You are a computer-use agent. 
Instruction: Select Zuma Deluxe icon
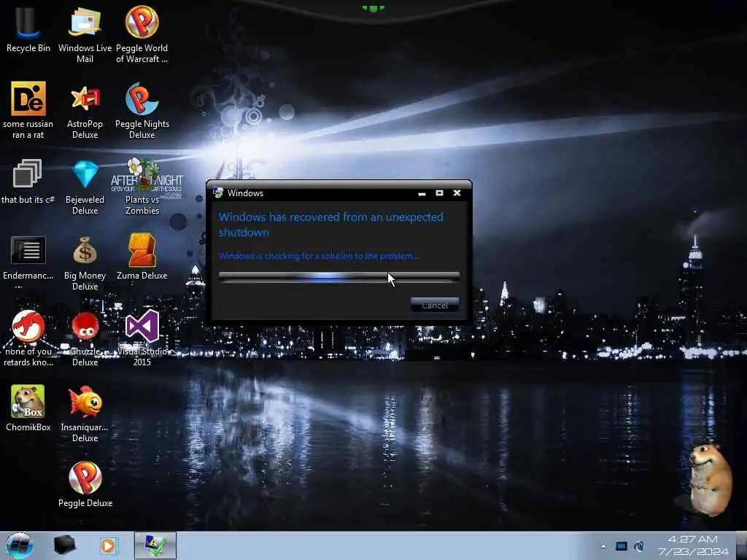coord(142,257)
